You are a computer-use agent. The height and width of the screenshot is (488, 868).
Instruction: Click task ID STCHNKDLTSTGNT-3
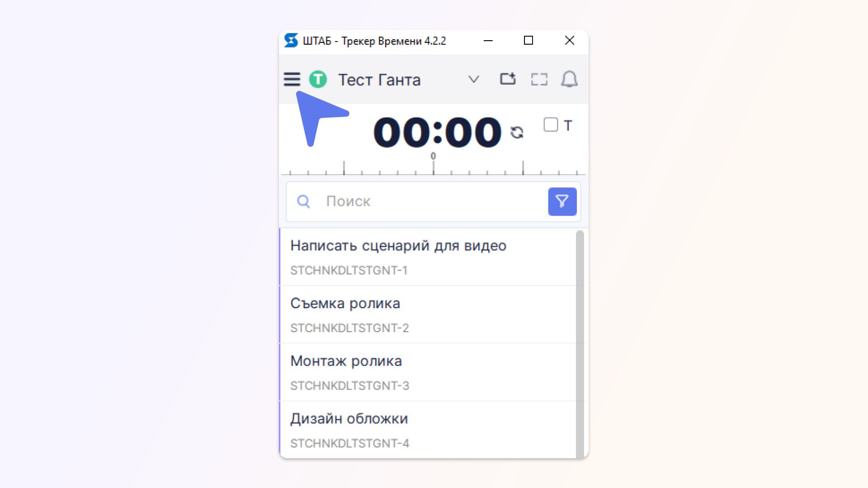349,385
